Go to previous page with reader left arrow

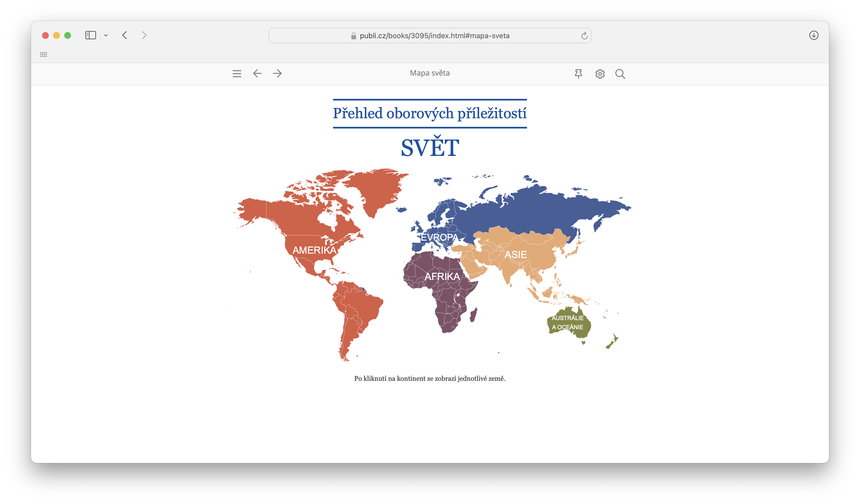click(257, 73)
